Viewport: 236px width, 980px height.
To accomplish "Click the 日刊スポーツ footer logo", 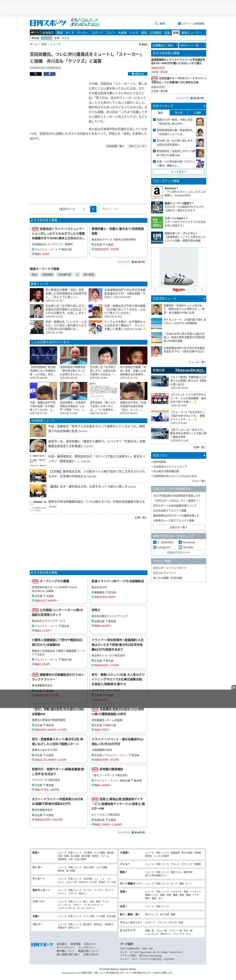I will coord(42,945).
